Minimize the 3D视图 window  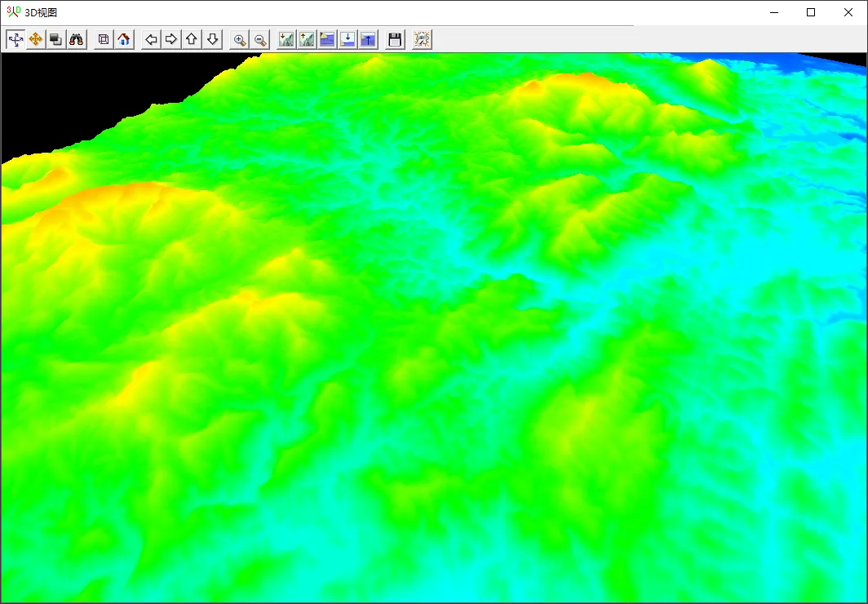coord(774,12)
